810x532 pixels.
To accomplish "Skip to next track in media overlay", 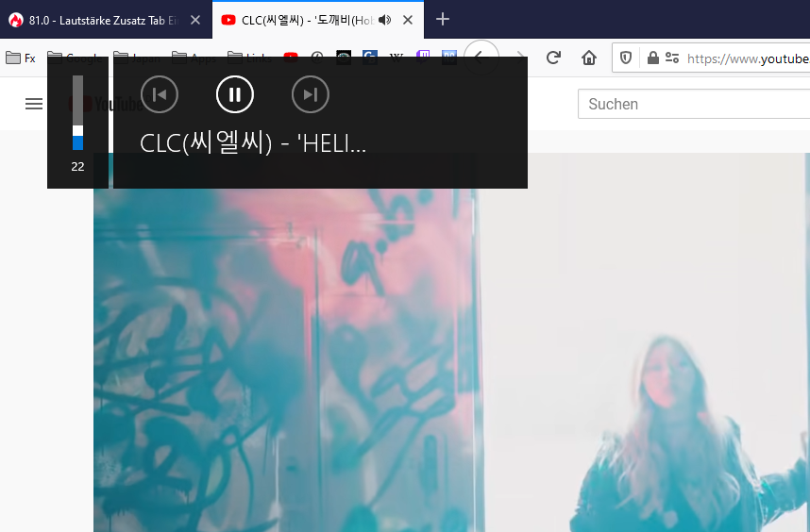I will point(311,94).
